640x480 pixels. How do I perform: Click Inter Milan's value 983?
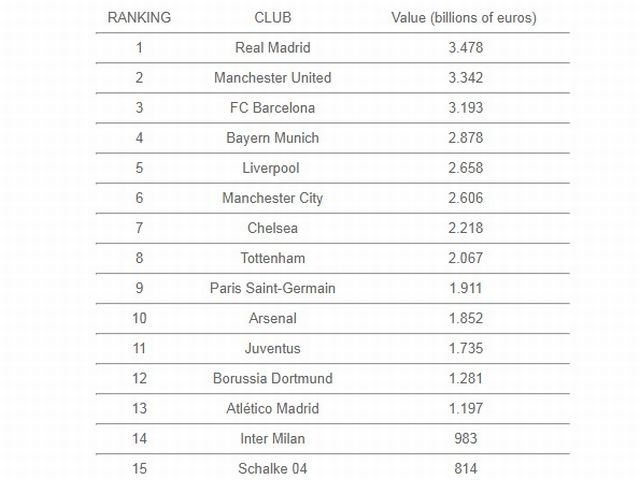point(466,439)
